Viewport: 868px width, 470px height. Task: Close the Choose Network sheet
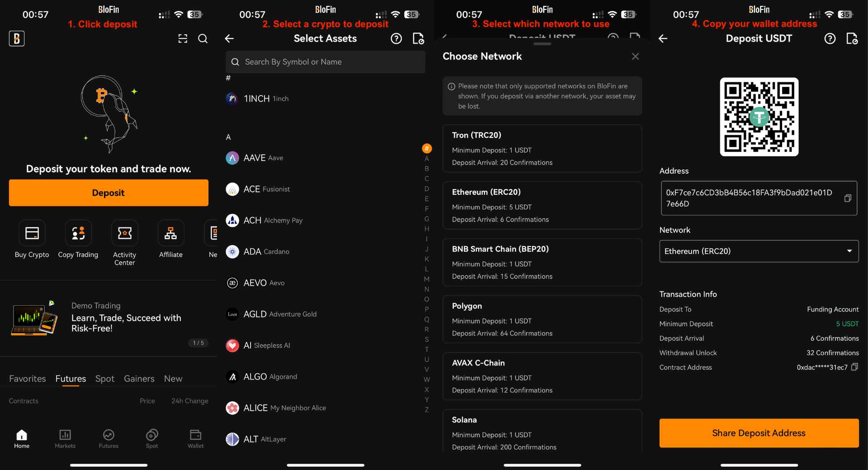[x=635, y=57]
